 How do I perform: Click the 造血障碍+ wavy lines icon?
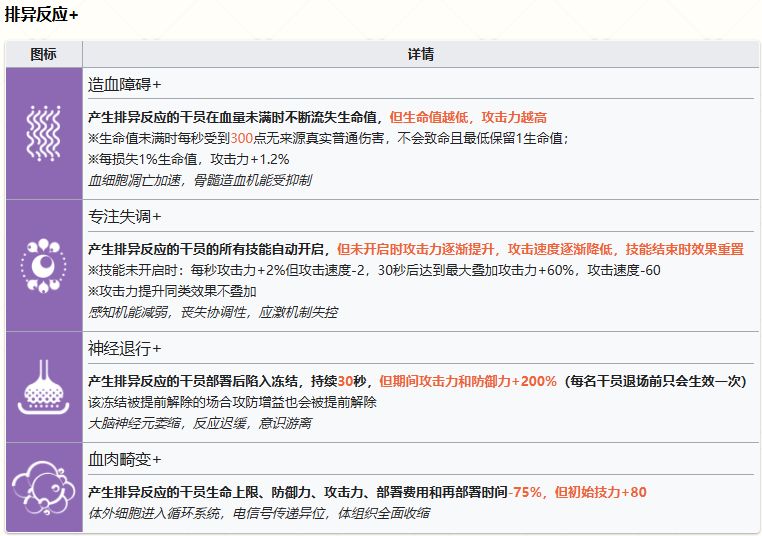coord(44,133)
